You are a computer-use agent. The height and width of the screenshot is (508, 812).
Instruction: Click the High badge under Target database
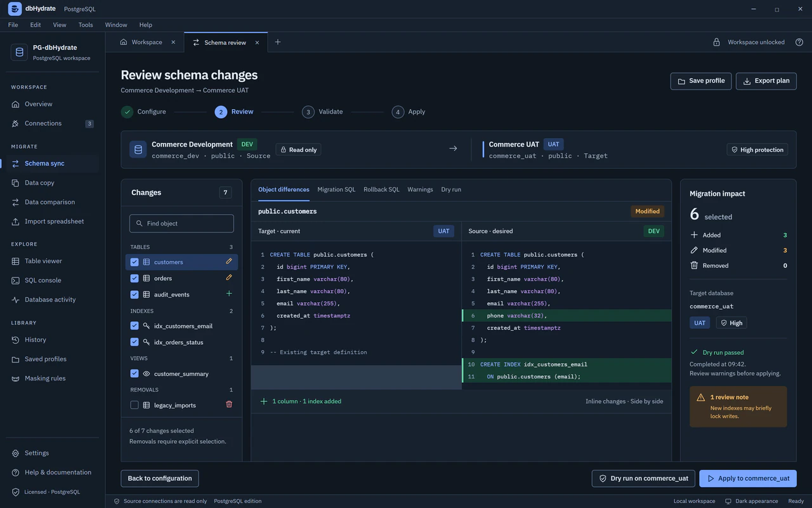tap(731, 323)
